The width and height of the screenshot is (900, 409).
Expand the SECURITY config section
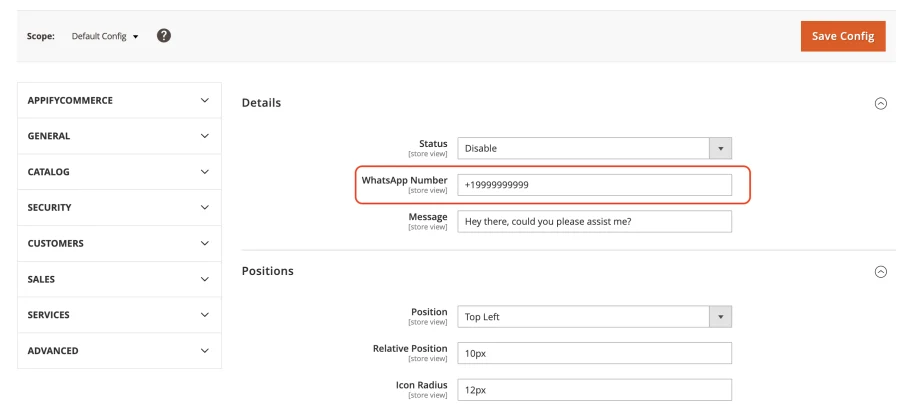coord(119,208)
